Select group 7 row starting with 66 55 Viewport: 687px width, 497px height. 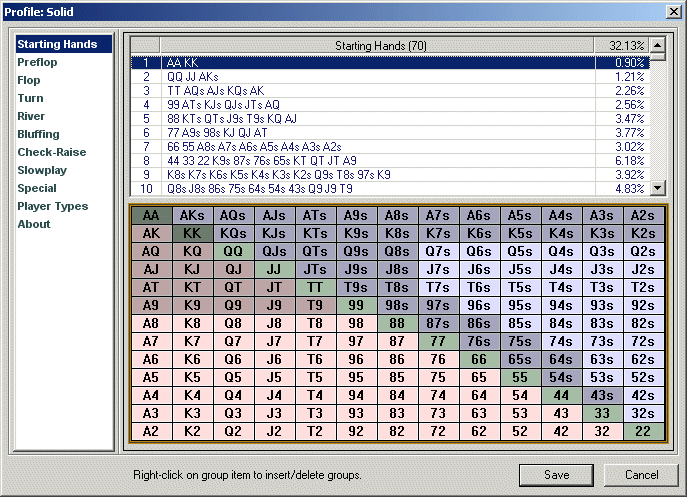(390, 147)
